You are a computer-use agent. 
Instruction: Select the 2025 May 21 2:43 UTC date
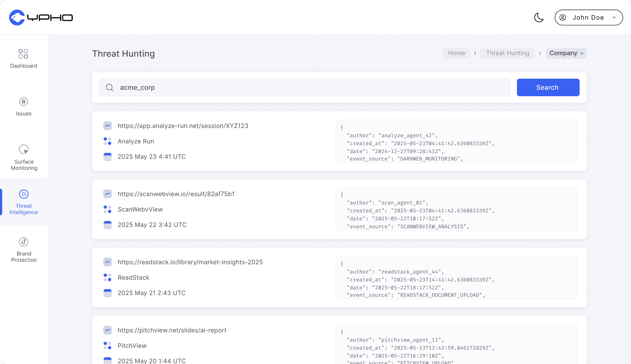coord(151,293)
